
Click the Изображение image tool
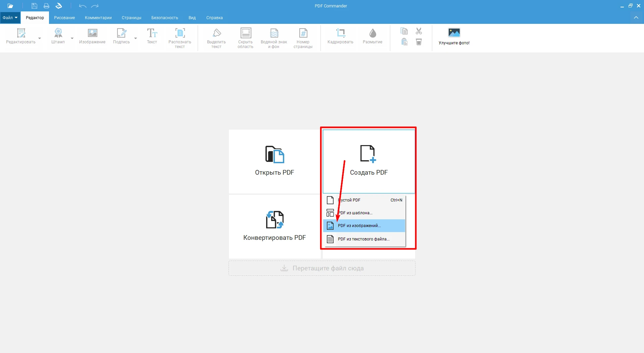point(92,36)
